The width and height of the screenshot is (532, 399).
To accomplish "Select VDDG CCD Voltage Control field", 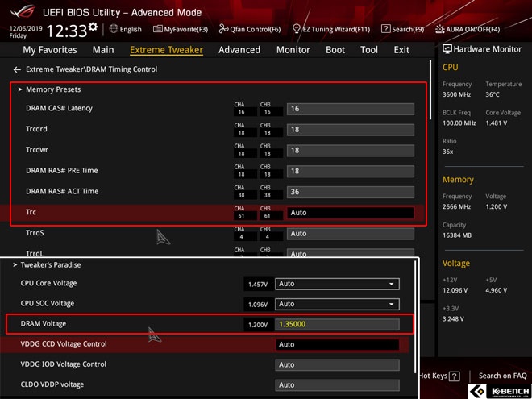I will pos(337,345).
